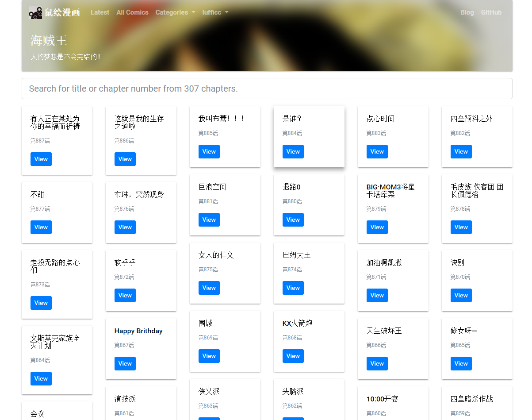Click the Happy Brithday card title
This screenshot has width=532, height=420.
[138, 331]
